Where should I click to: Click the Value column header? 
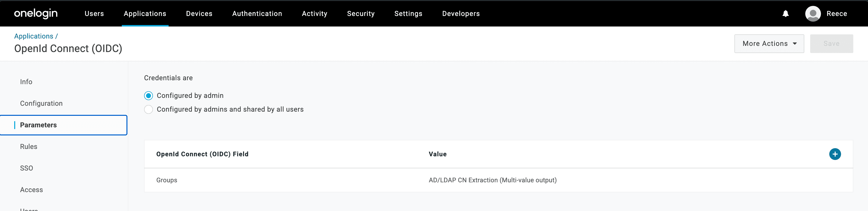pos(437,154)
